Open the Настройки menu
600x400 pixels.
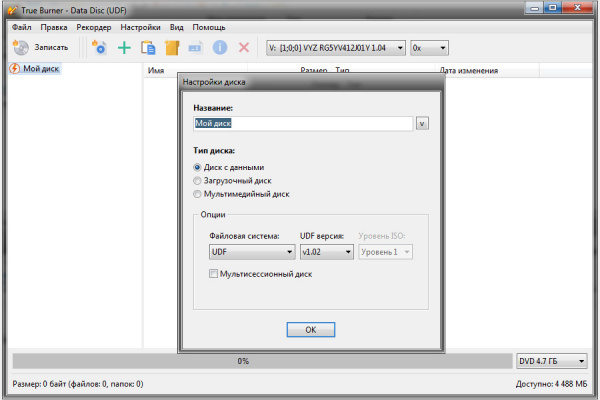pos(140,28)
